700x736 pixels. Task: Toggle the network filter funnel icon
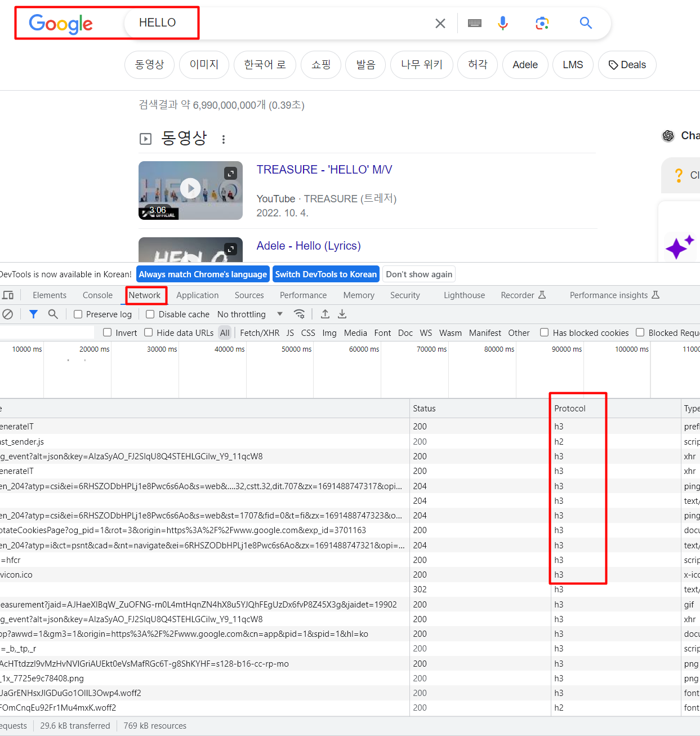[34, 314]
